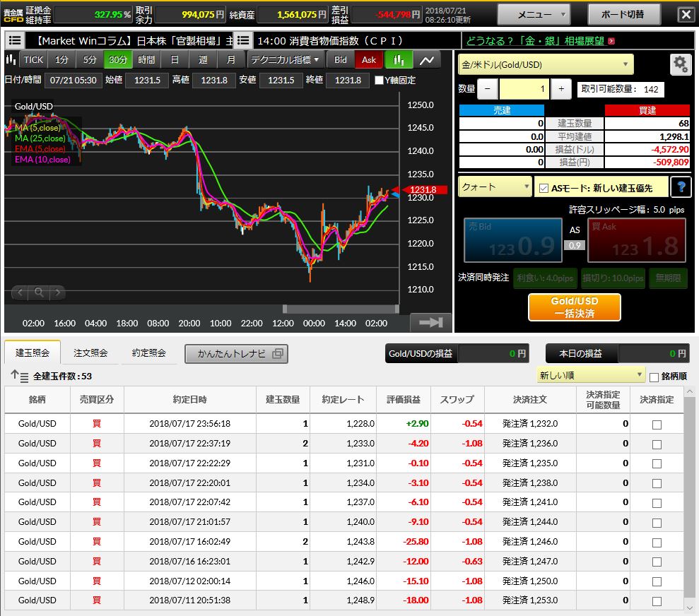Click the 約定日時 column header
The height and width of the screenshot is (616, 699).
pos(190,400)
